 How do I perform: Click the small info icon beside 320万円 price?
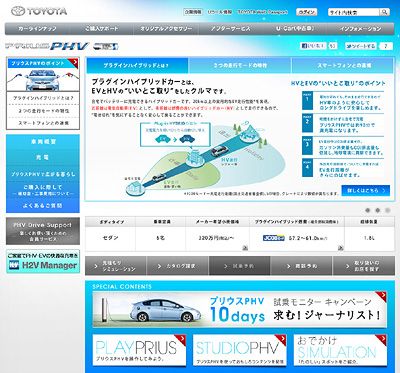(245, 248)
